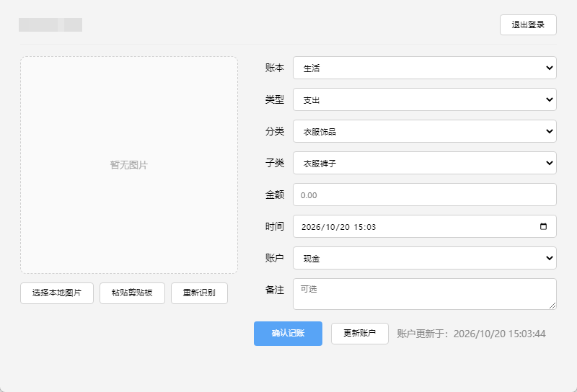Screen dimensions: 577x392
Task: Expand the 分类 dropdown showing 衣服饰品
Action: (x=425, y=131)
